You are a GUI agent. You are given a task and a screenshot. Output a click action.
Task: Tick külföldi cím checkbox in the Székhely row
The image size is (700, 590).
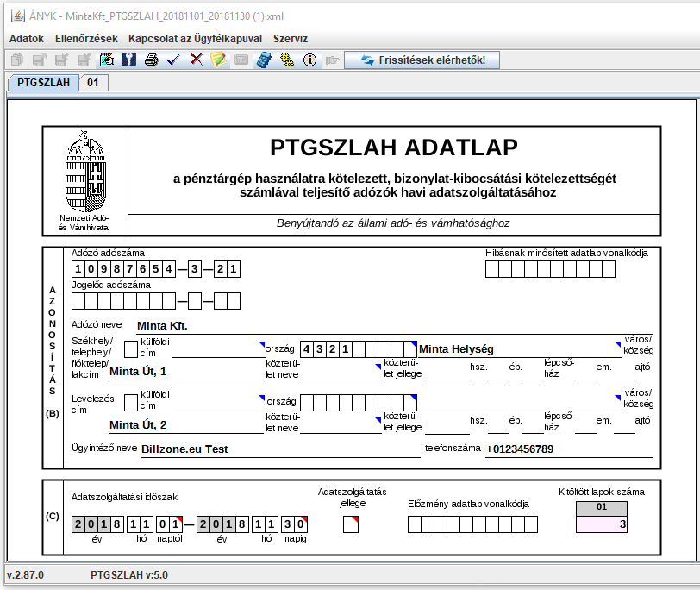(131, 348)
